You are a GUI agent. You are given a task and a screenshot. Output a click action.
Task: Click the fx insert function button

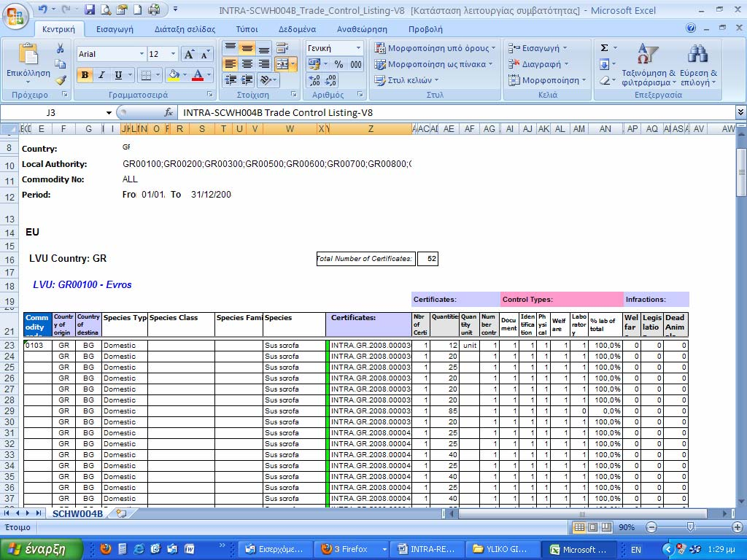pos(169,113)
